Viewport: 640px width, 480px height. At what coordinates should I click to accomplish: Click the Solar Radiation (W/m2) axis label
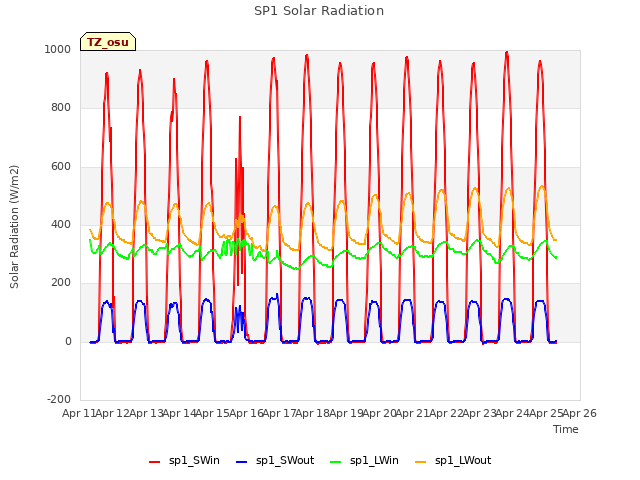pos(14,227)
